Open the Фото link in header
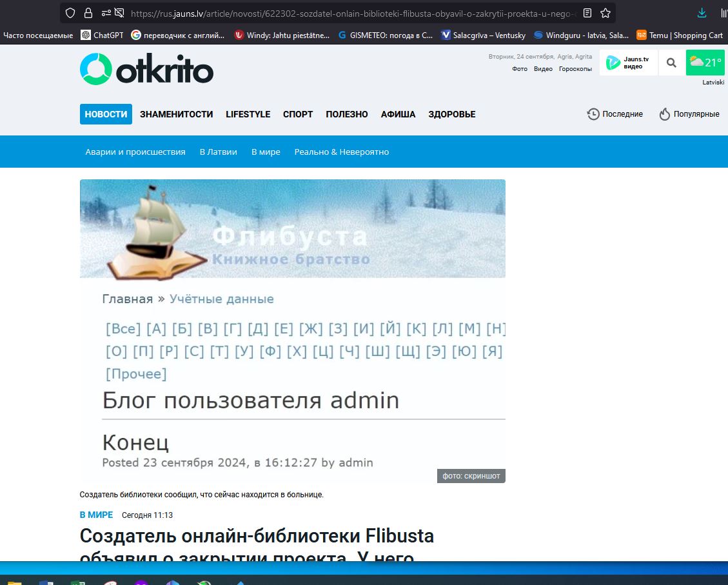 point(520,69)
